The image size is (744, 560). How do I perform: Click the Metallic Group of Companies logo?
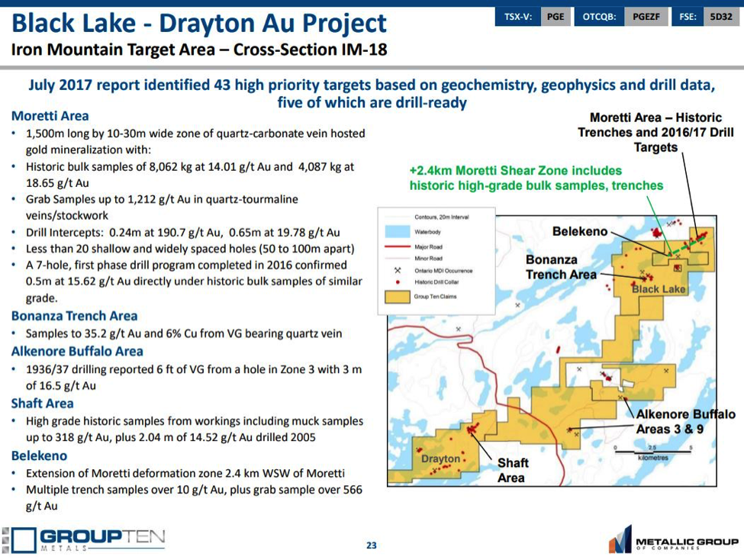[674, 540]
